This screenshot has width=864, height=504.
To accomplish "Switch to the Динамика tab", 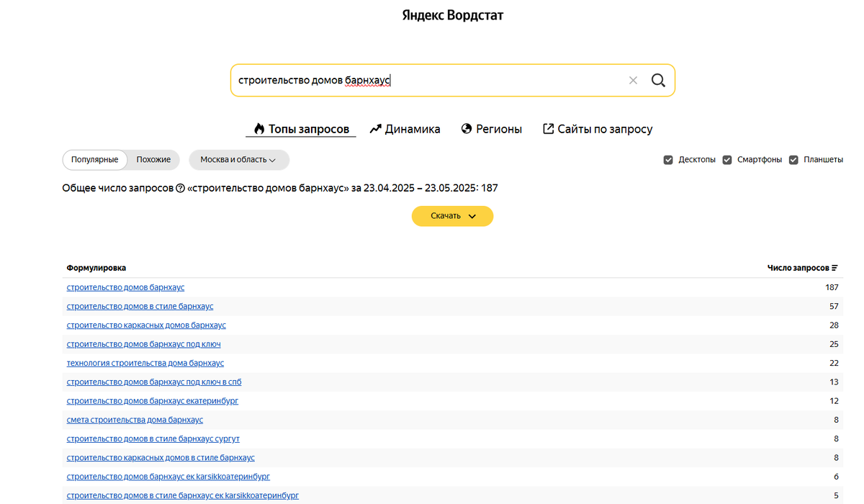I will coord(405,129).
